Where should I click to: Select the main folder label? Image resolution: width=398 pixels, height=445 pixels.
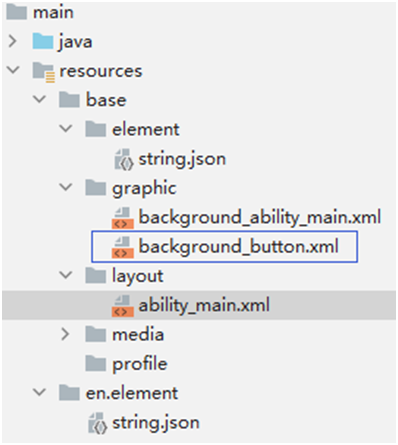[53, 13]
